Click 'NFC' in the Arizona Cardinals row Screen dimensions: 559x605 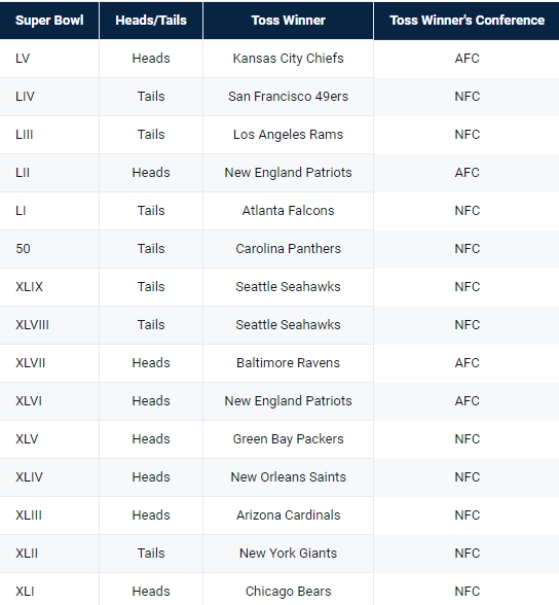(467, 515)
